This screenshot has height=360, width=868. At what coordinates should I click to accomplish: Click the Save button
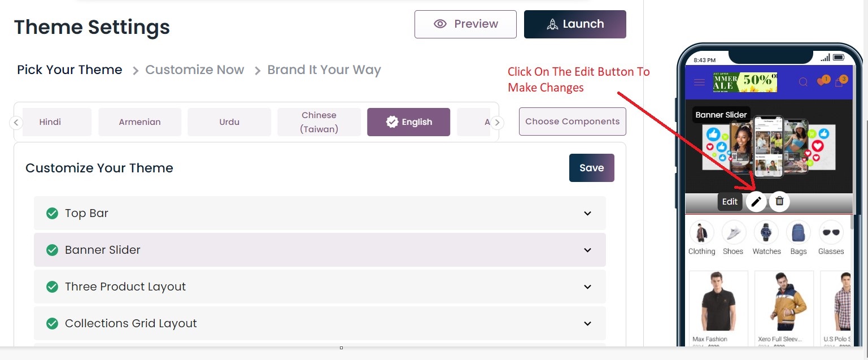[x=591, y=168]
